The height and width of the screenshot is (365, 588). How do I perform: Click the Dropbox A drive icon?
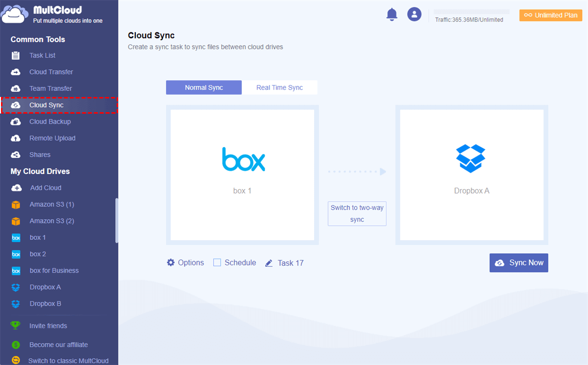16,287
